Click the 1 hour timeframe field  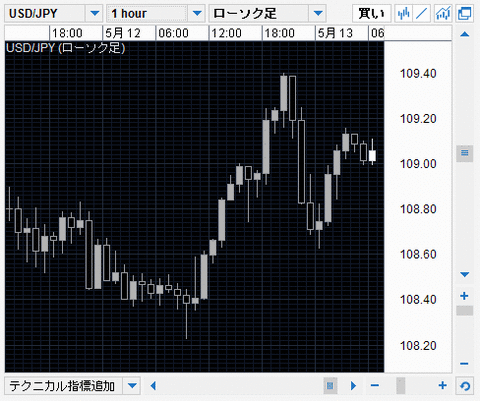[x=147, y=13]
